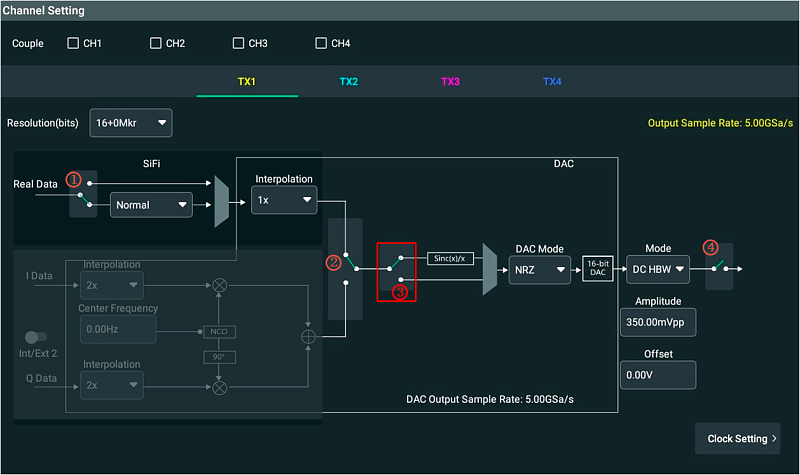Open the Interpolation 1x dropdown
800x475 pixels.
pyautogui.click(x=283, y=200)
